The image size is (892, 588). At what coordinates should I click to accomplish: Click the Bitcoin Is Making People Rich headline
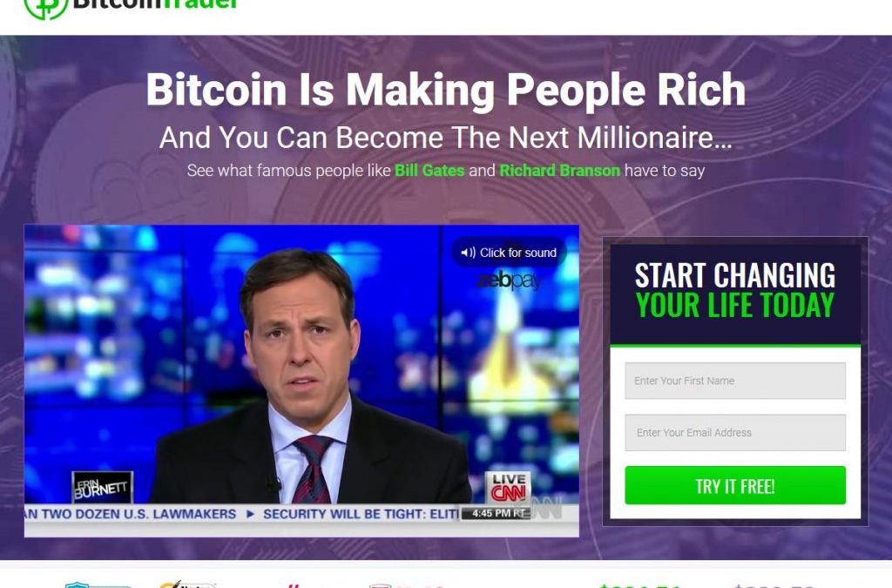coord(445,90)
